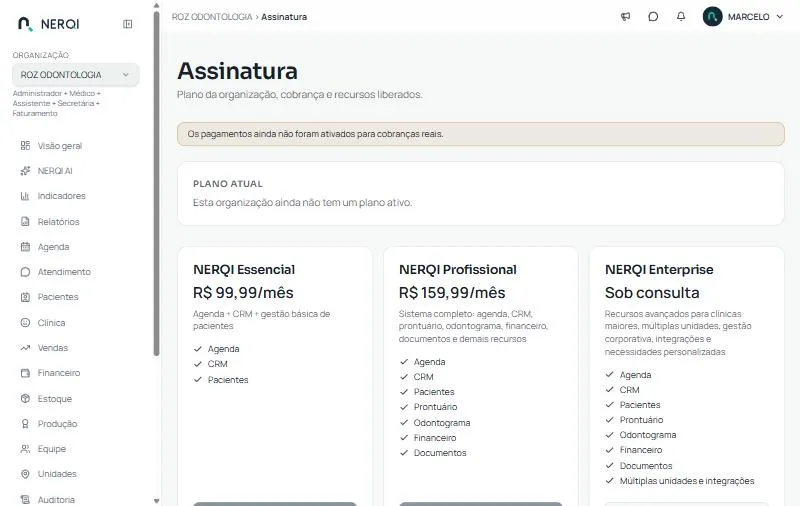800x506 pixels.
Task: Click sidebar scrollbar up arrow
Action: tap(156, 5)
